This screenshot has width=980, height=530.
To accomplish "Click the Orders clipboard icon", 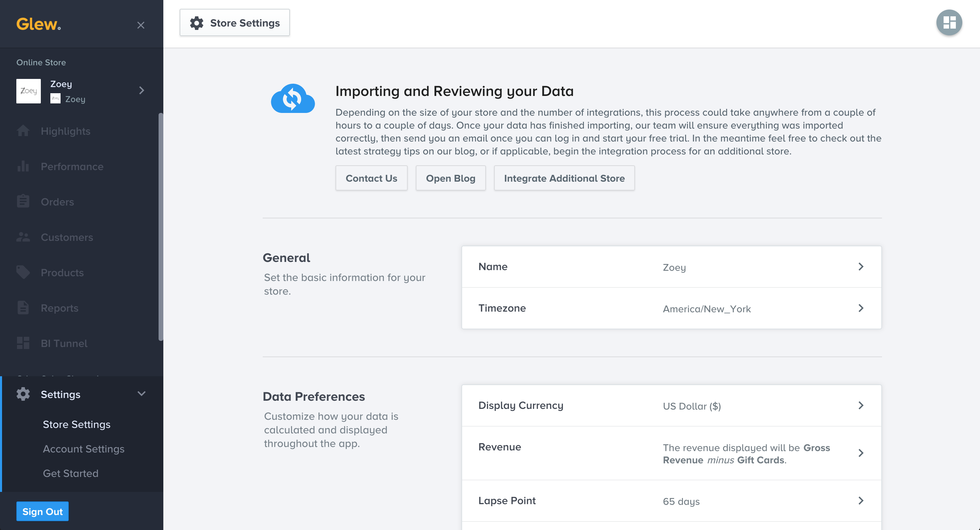I will pyautogui.click(x=23, y=201).
